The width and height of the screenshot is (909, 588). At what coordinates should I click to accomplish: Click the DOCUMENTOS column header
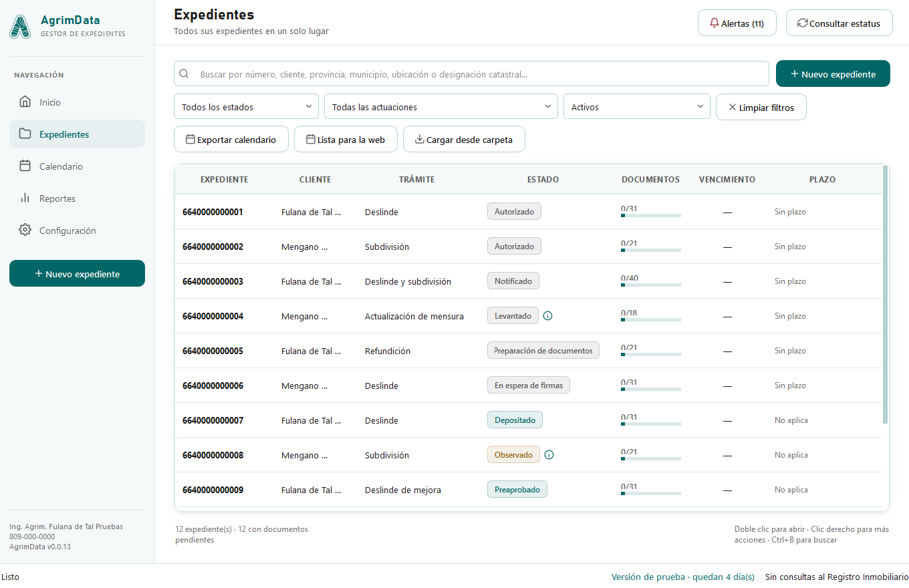pyautogui.click(x=650, y=180)
